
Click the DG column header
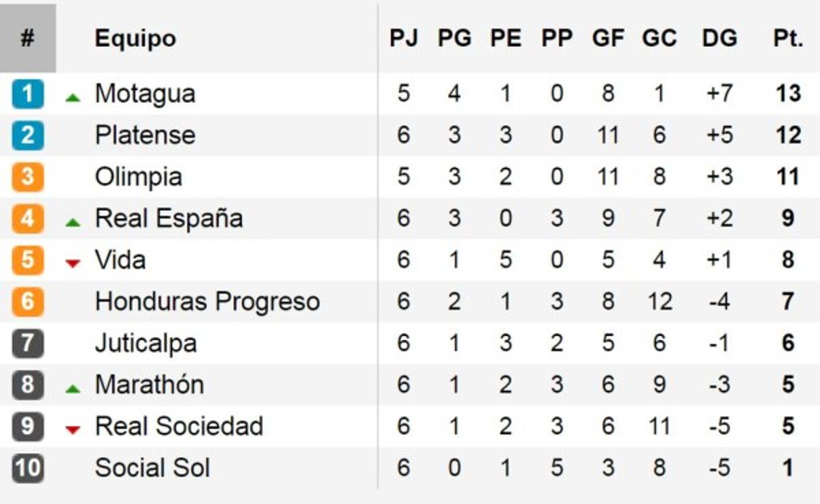point(719,38)
